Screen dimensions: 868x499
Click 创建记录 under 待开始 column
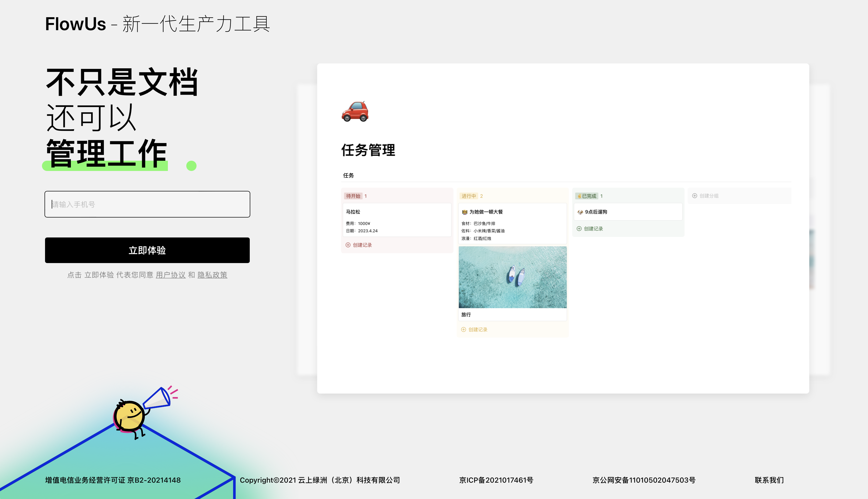click(x=359, y=245)
